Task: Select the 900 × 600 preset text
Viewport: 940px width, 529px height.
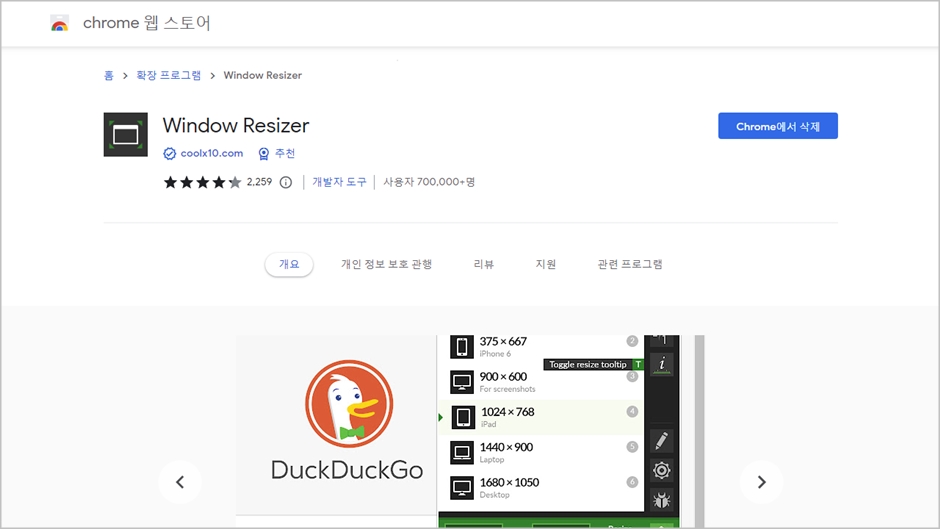Action: pyautogui.click(x=503, y=377)
